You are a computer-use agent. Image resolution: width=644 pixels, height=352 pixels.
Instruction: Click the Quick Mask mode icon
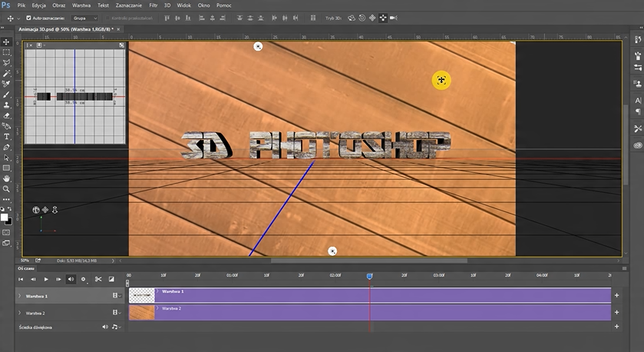coord(6,232)
